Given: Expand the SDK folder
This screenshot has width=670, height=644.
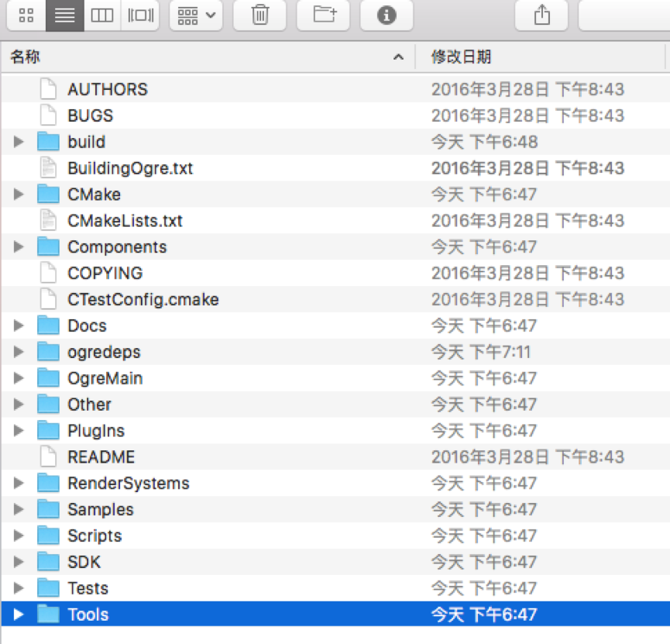Looking at the screenshot, I should point(19,562).
